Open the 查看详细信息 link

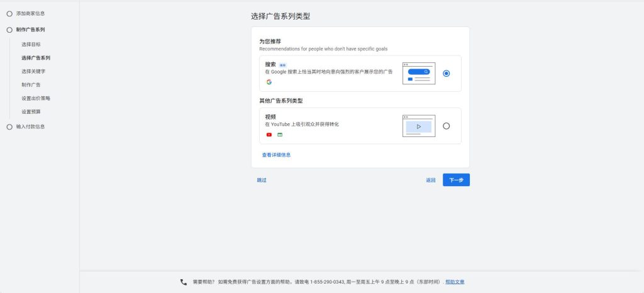[x=276, y=155]
